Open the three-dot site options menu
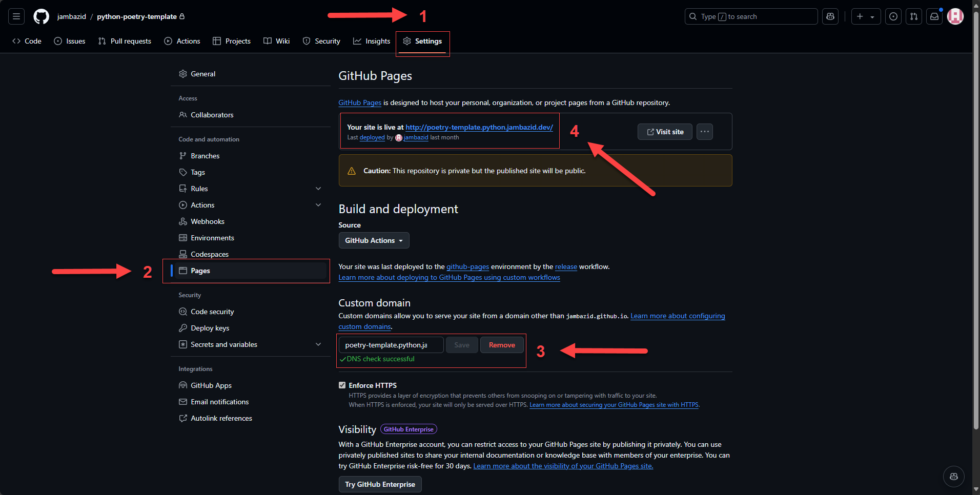The width and height of the screenshot is (980, 495). point(705,132)
